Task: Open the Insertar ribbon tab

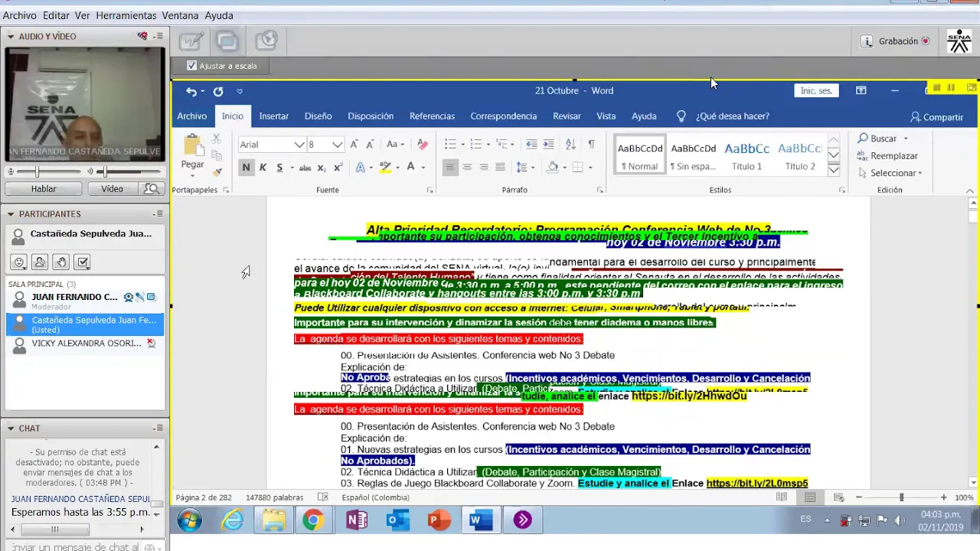Action: [x=273, y=116]
